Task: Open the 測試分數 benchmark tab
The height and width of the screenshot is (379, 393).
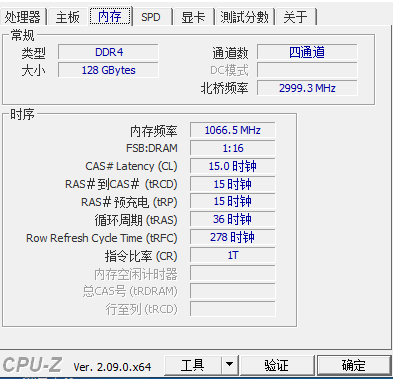Action: click(244, 17)
